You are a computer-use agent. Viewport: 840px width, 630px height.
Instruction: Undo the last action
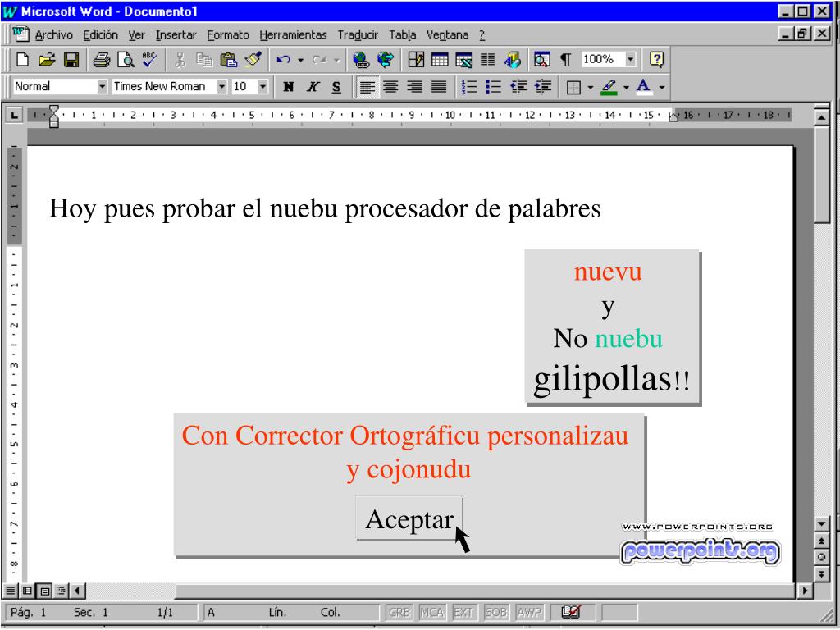283,59
